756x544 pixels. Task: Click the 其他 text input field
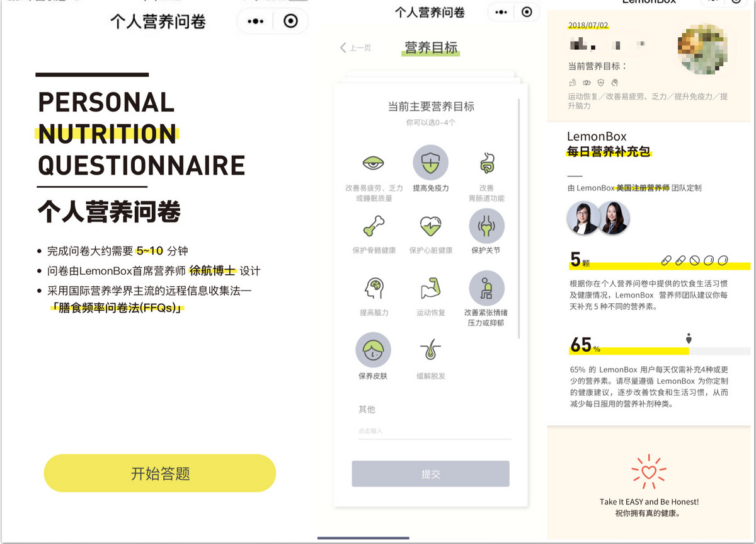coord(434,431)
